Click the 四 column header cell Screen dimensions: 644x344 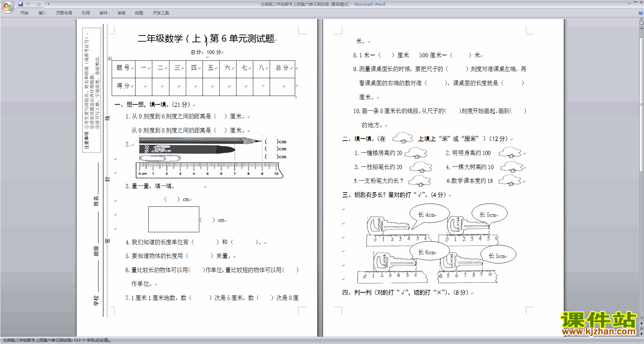pos(194,69)
